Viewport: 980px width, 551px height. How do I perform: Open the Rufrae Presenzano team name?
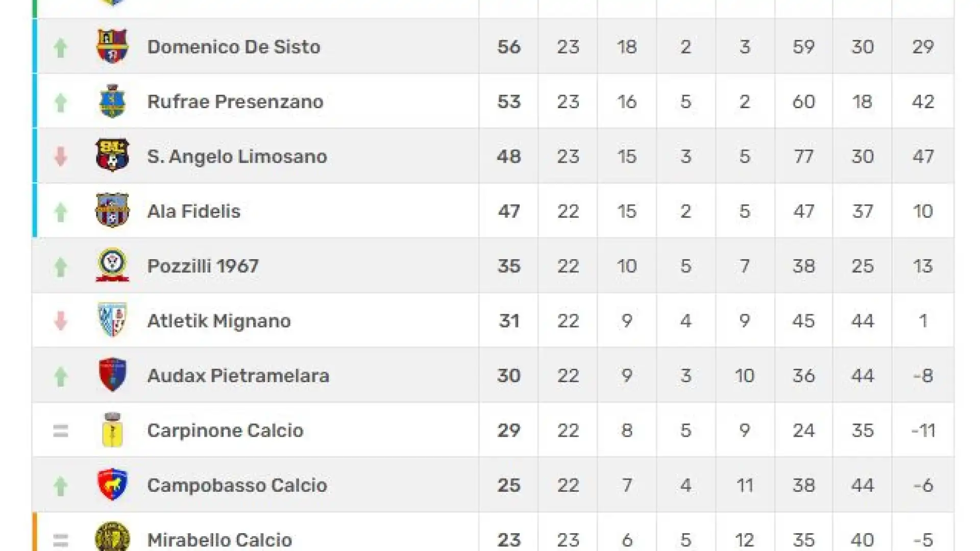235,102
